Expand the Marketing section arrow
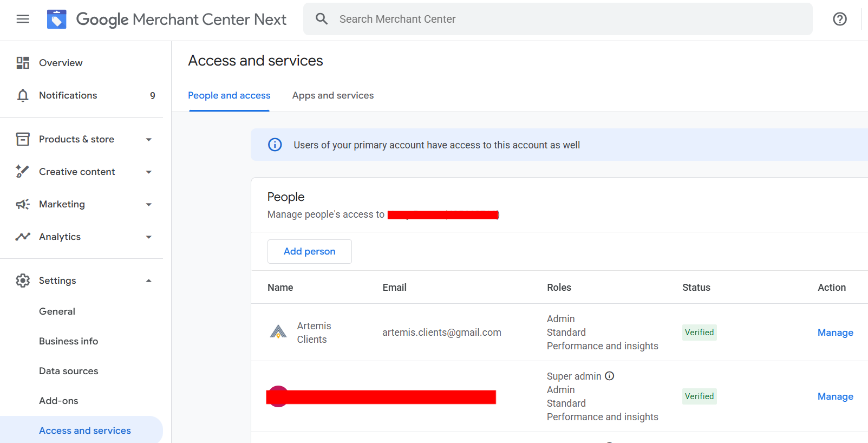The height and width of the screenshot is (443, 868). [148, 205]
